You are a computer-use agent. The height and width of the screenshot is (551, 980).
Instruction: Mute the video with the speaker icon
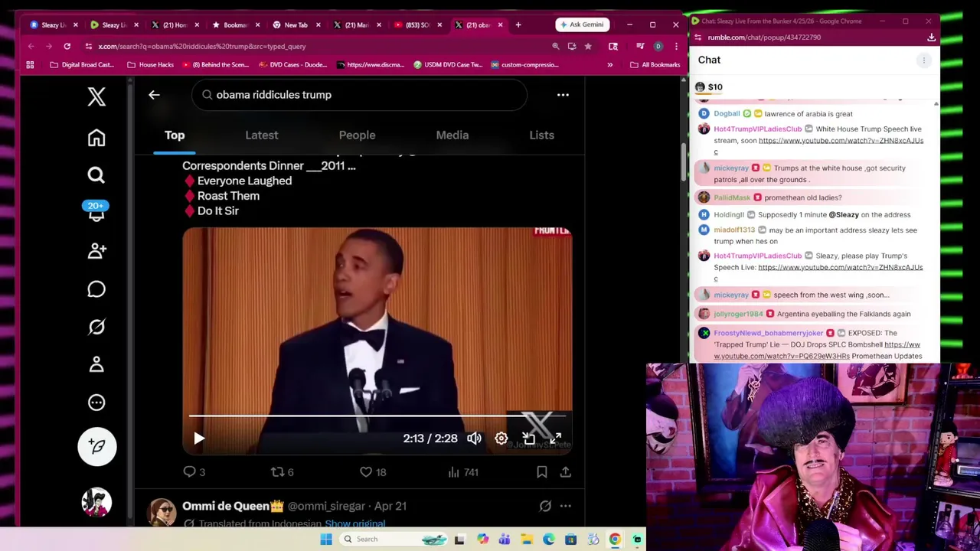click(x=474, y=439)
